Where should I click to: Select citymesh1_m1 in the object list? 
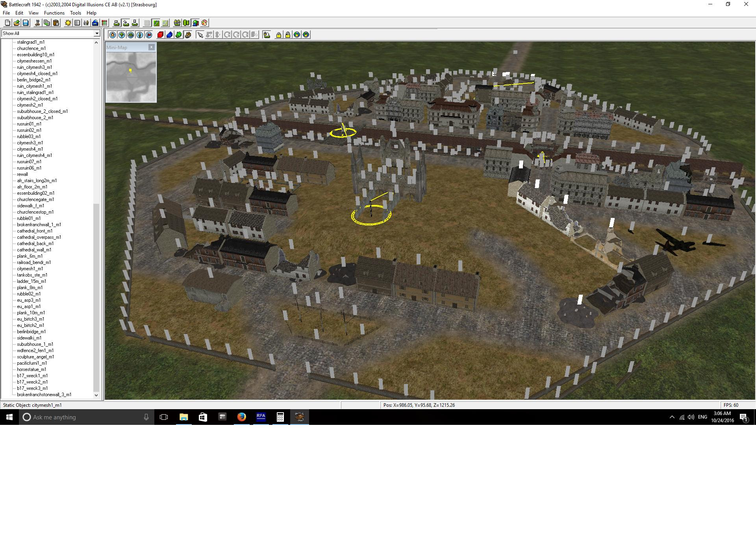(x=30, y=269)
